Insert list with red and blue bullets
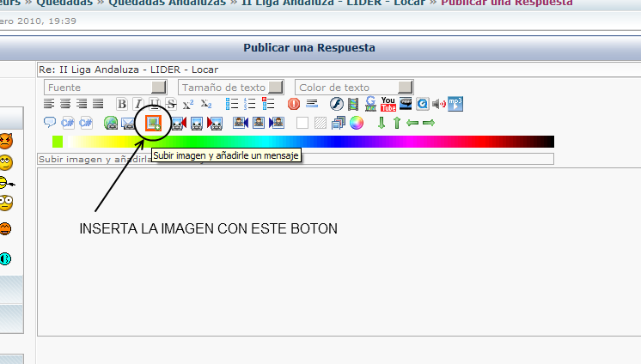This screenshot has height=364, width=641. [x=268, y=104]
